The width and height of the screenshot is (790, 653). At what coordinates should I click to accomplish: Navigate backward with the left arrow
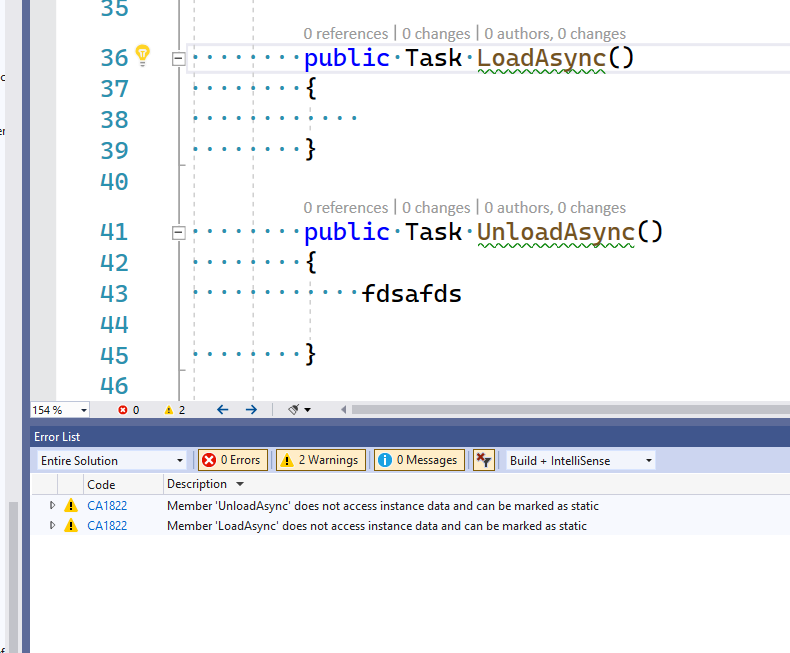click(222, 410)
